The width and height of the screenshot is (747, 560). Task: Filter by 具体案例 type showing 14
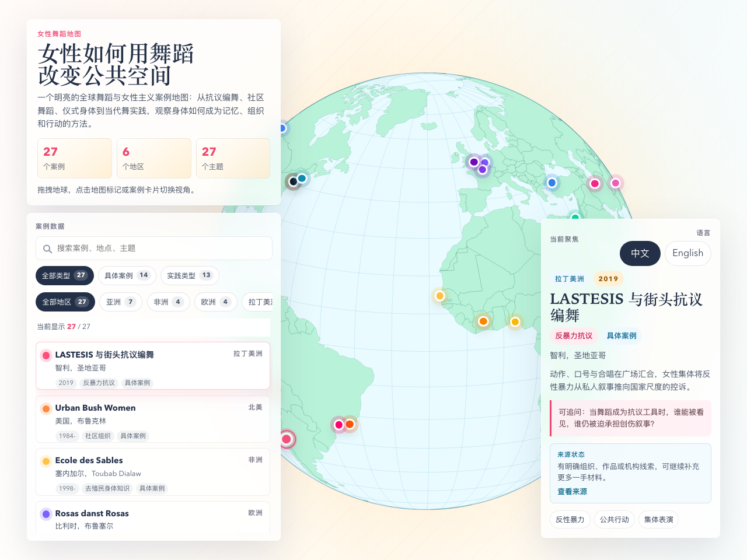coord(127,275)
